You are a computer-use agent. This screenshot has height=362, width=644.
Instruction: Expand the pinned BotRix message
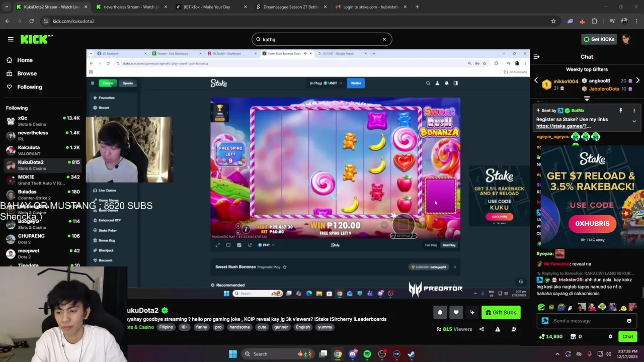click(634, 121)
